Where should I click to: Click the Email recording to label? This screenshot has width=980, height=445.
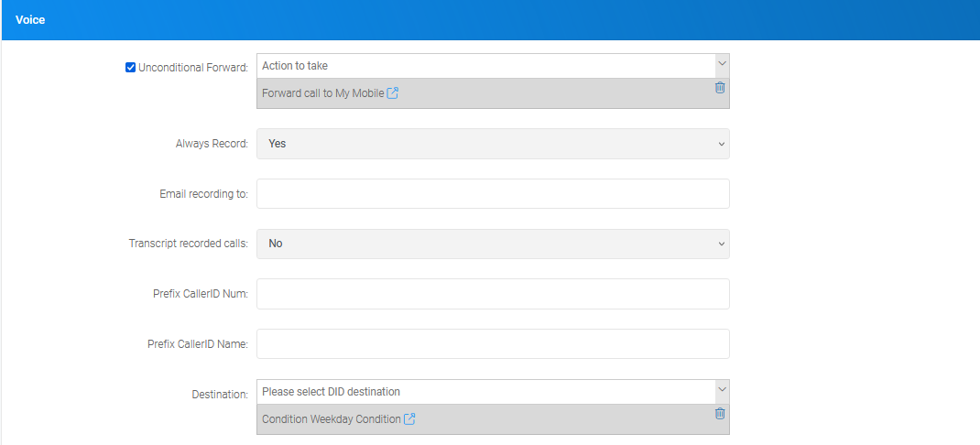(203, 194)
